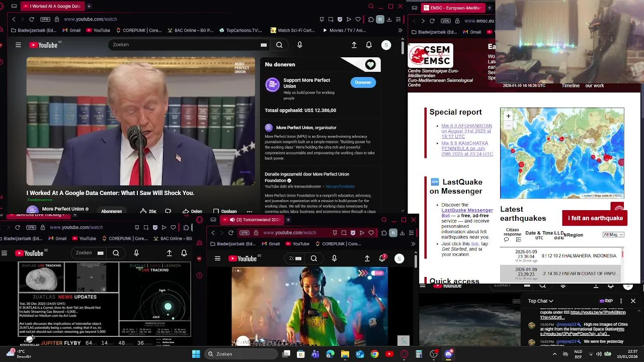Mute the Tomorrowland tab via speaker icon

pyautogui.click(x=232, y=220)
